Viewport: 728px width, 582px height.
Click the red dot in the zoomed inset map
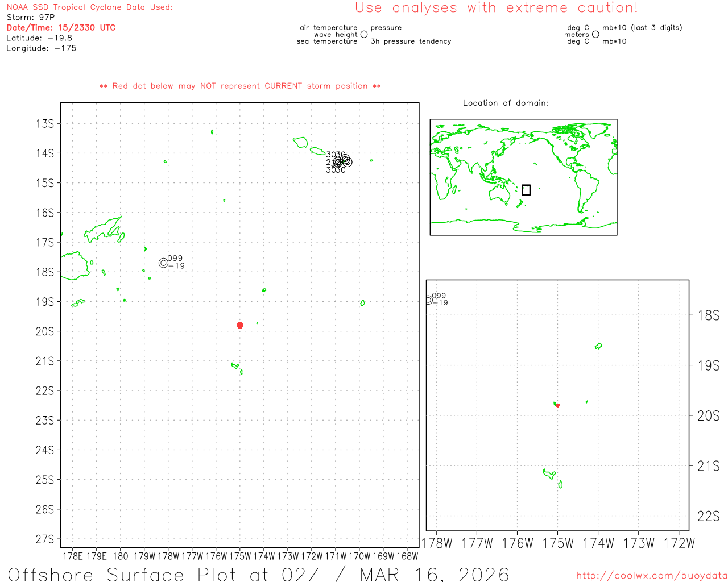click(x=557, y=405)
